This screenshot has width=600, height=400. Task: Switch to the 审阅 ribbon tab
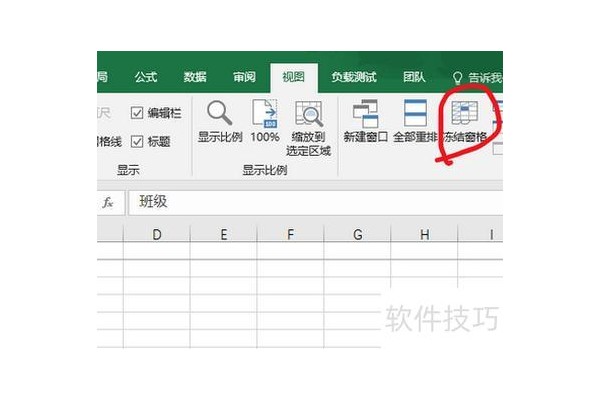pos(244,77)
